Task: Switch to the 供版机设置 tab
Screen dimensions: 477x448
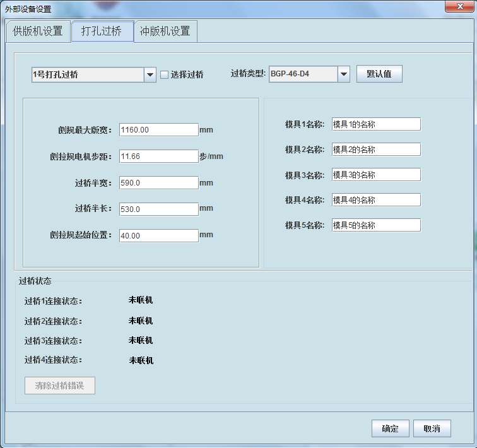Action: pos(38,31)
